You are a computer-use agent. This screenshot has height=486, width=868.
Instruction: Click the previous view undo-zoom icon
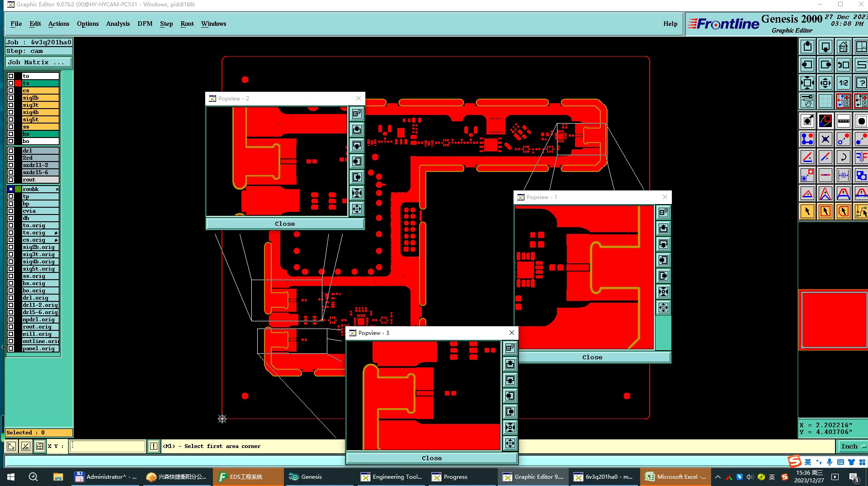[x=844, y=65]
